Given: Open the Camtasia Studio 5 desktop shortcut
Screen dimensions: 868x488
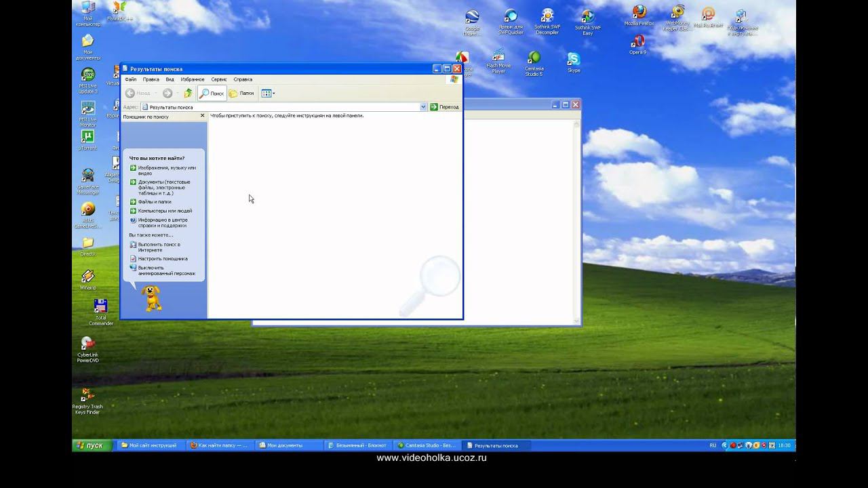Looking at the screenshot, I should click(x=534, y=62).
